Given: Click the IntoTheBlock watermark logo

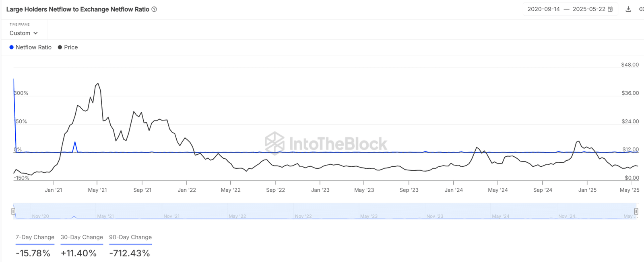Looking at the screenshot, I should 275,143.
